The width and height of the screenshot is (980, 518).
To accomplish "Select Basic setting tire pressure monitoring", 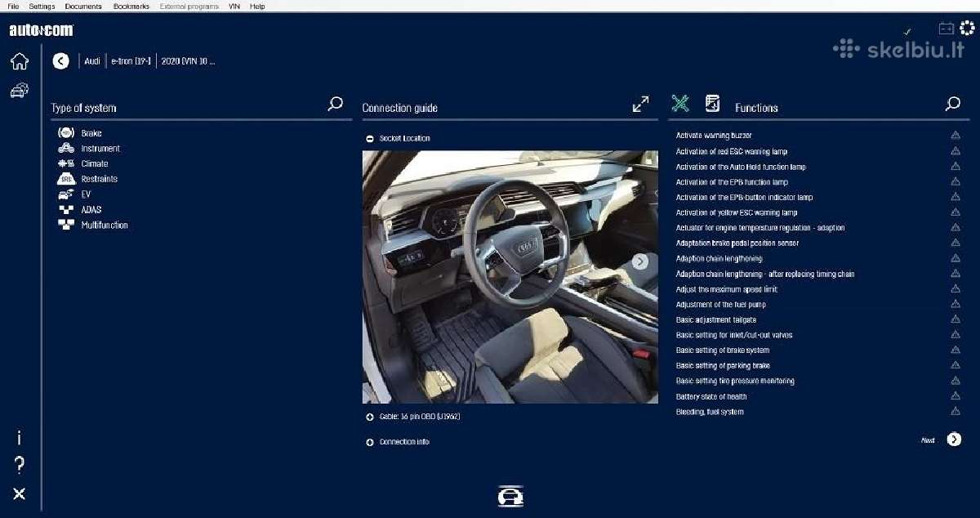I will click(x=735, y=382).
